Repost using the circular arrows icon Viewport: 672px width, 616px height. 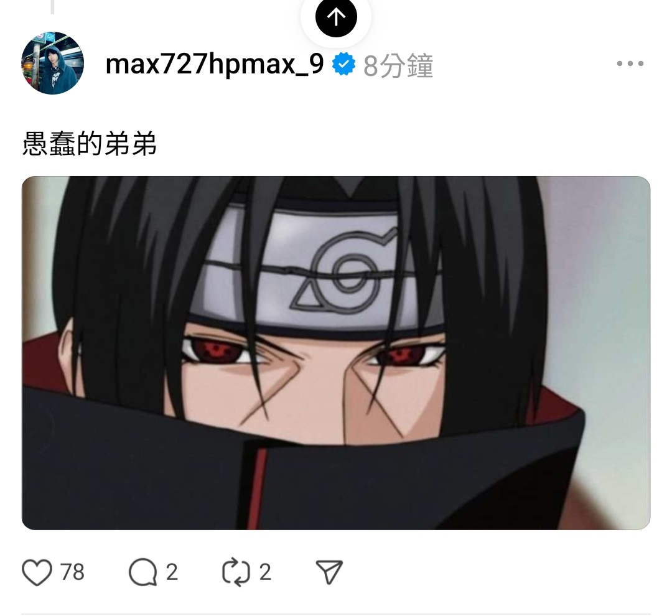point(236,572)
